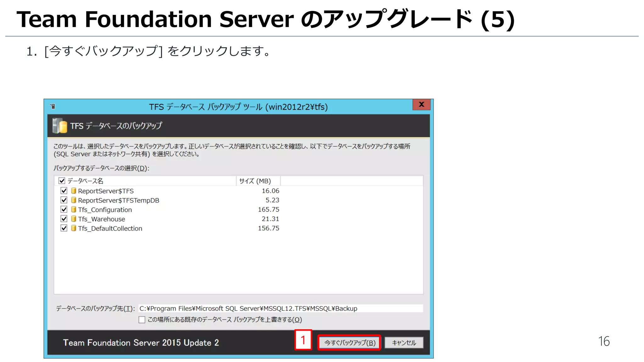Click the TFS database backup header icon
Viewport: 644px width, 362px height.
tap(59, 126)
